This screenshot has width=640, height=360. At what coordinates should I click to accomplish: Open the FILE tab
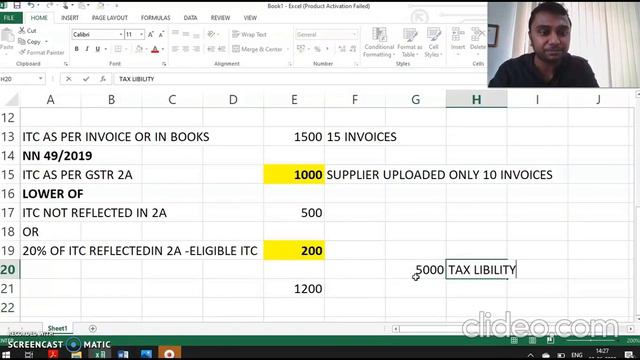[x=10, y=18]
